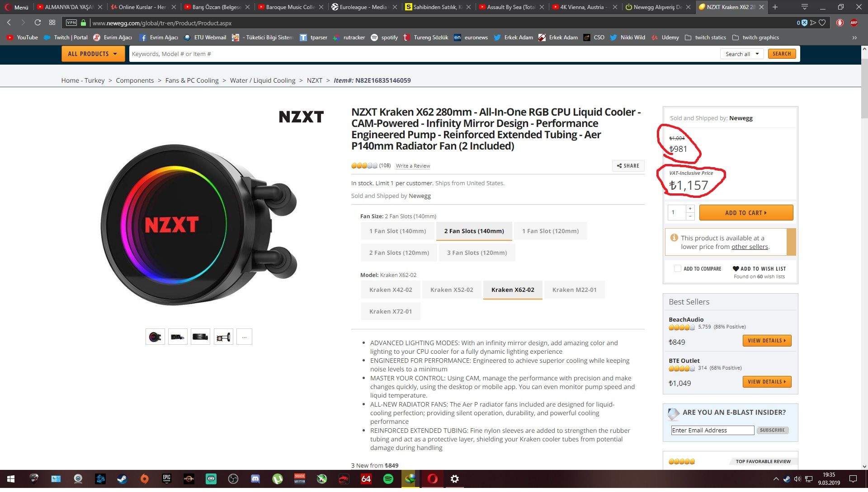Click the browser reload icon
This screenshot has height=492, width=868.
[x=38, y=23]
